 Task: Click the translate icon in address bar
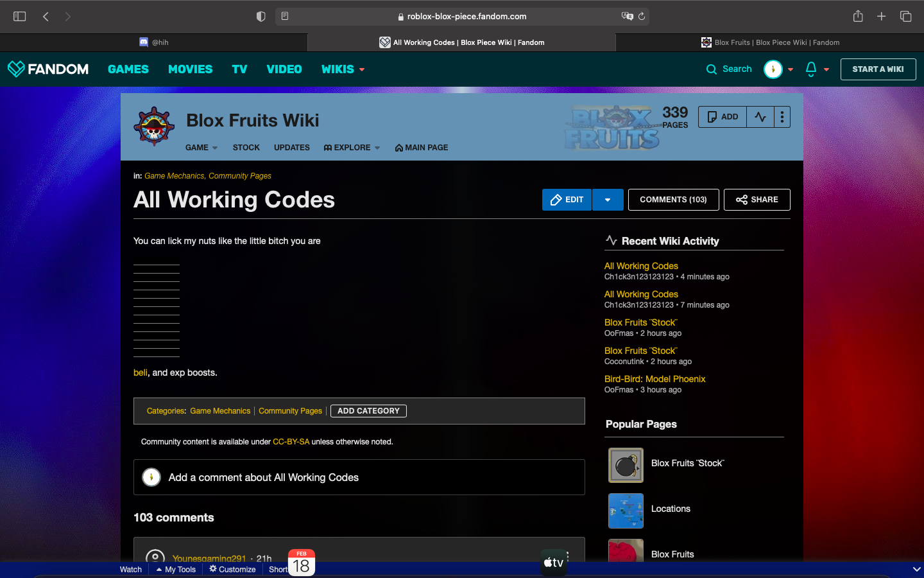(x=627, y=16)
